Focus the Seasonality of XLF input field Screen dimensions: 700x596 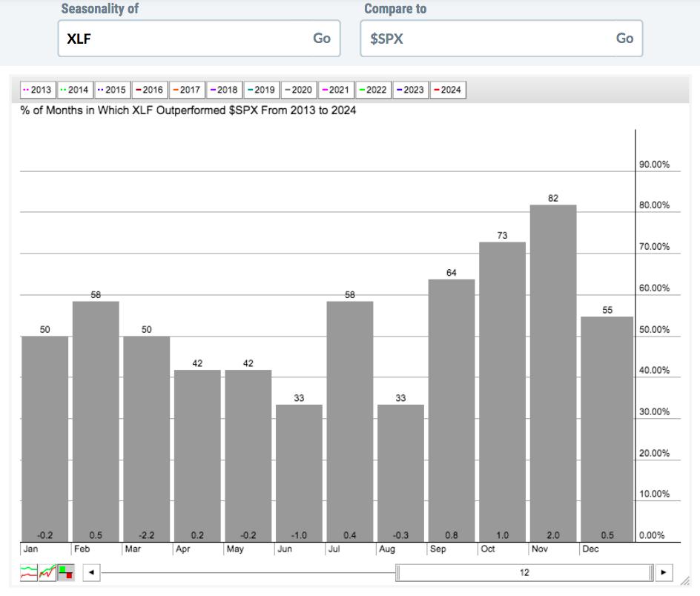pyautogui.click(x=199, y=39)
